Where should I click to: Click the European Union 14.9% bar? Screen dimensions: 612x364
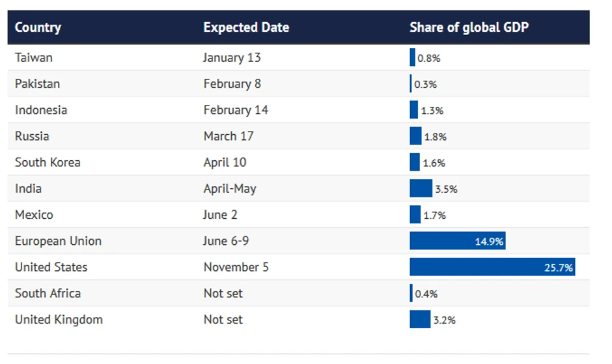[x=457, y=241]
